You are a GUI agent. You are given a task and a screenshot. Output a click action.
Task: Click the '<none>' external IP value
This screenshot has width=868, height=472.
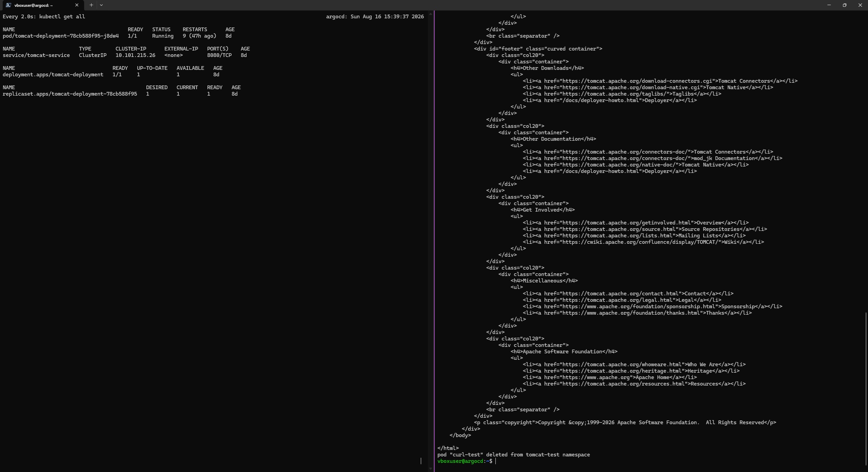click(x=174, y=55)
